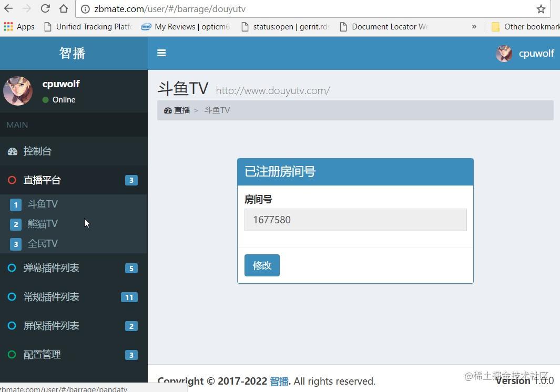Open cpuwolf user menu in header

pyautogui.click(x=525, y=53)
